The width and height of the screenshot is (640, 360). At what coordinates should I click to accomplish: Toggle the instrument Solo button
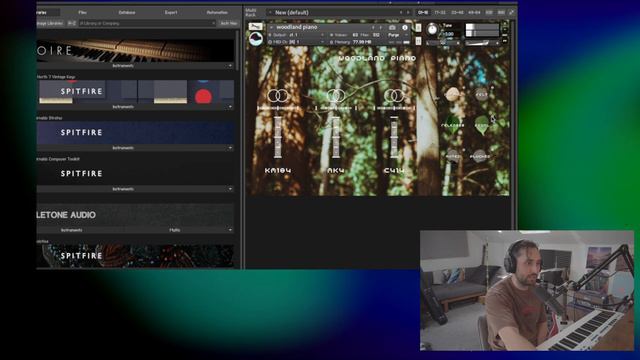click(x=418, y=28)
